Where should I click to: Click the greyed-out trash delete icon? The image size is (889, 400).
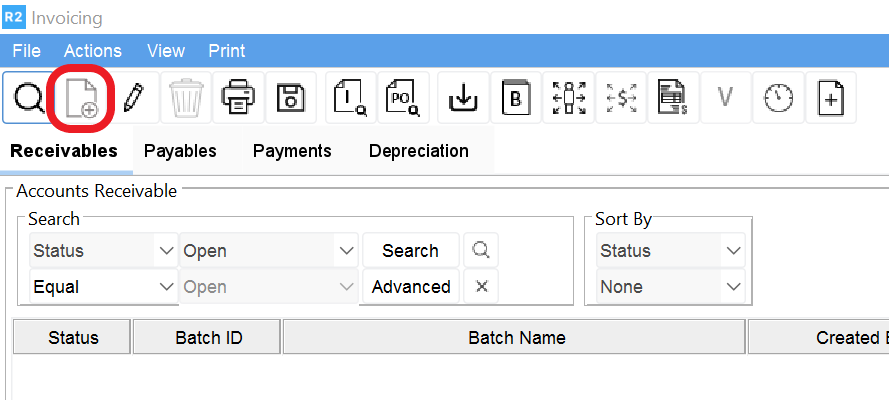(186, 97)
